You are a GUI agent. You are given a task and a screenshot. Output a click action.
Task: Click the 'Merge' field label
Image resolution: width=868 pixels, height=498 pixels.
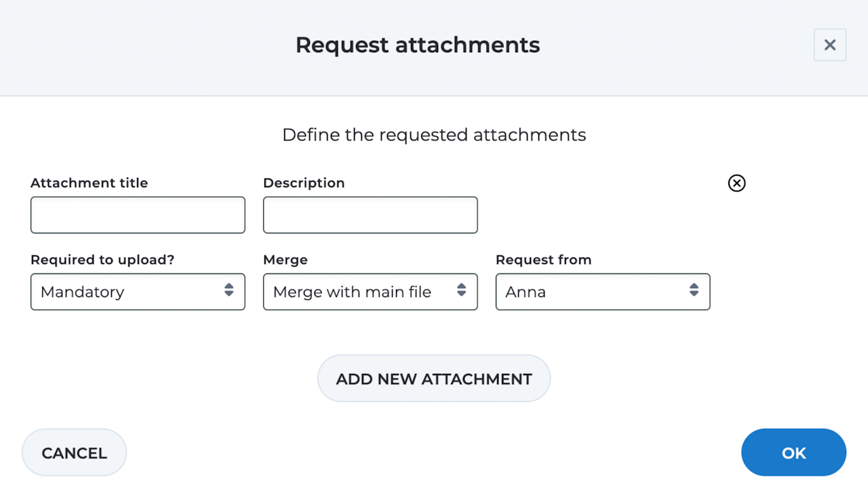pyautogui.click(x=285, y=260)
